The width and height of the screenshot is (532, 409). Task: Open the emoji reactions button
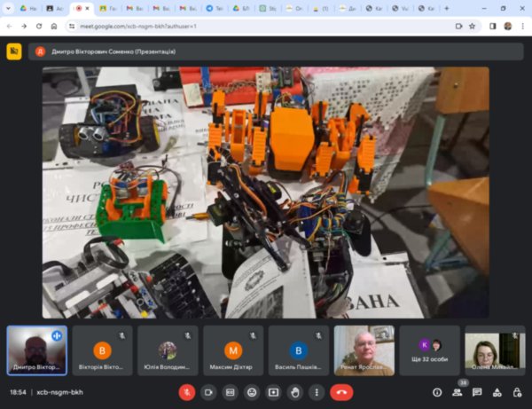pyautogui.click(x=252, y=391)
